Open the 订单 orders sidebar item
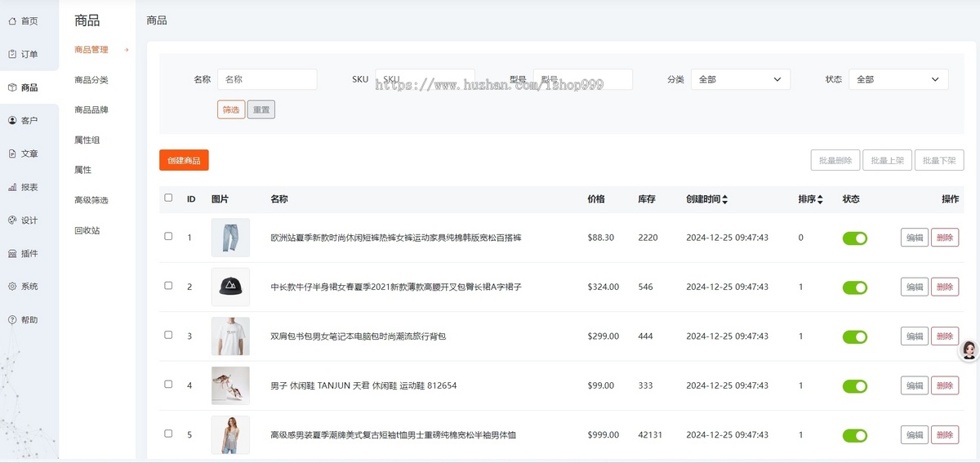 coord(24,54)
